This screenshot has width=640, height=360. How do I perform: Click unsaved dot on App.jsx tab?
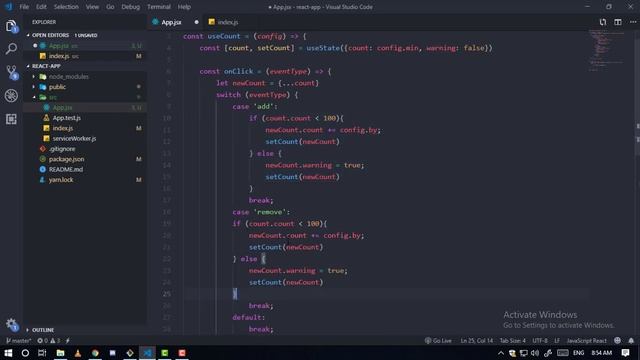pyautogui.click(x=196, y=22)
